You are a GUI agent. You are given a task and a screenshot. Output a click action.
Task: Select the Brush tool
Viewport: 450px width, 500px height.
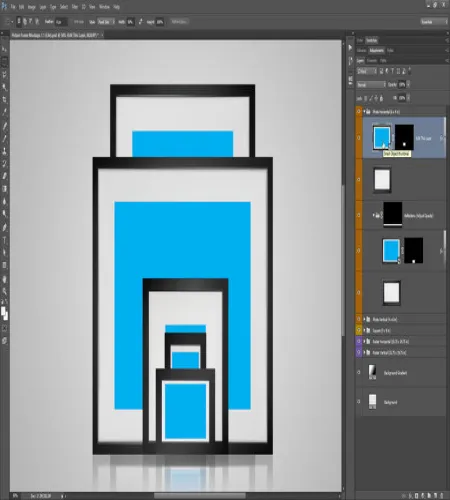click(x=4, y=139)
